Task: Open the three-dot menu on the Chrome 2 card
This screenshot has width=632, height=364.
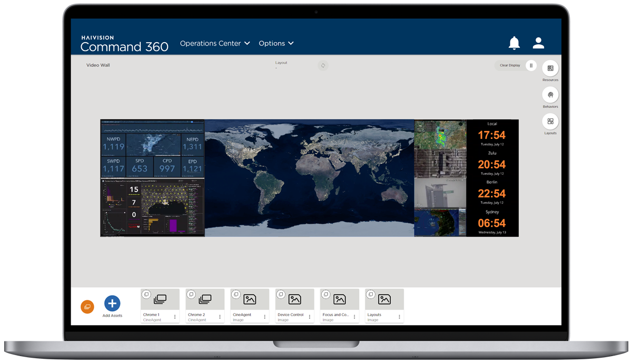Action: 220,316
